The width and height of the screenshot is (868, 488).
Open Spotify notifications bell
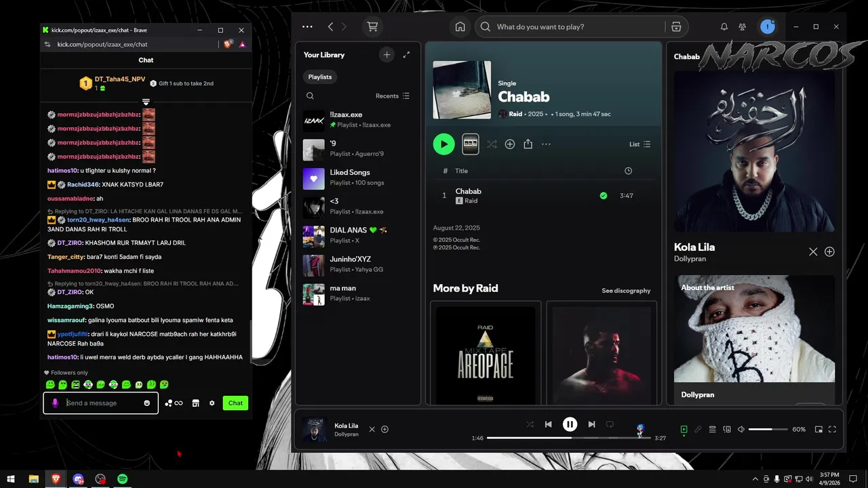[x=724, y=26]
